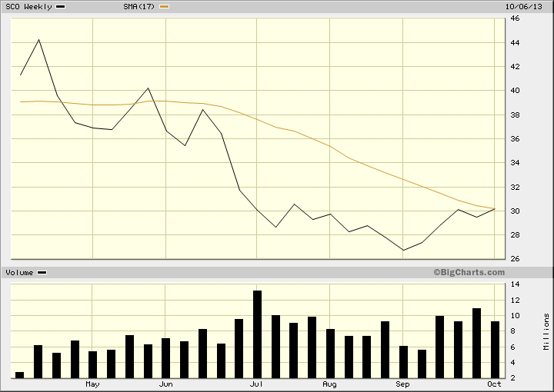554x392 pixels.
Task: Click the "40" price axis label
Action: pyautogui.click(x=515, y=91)
